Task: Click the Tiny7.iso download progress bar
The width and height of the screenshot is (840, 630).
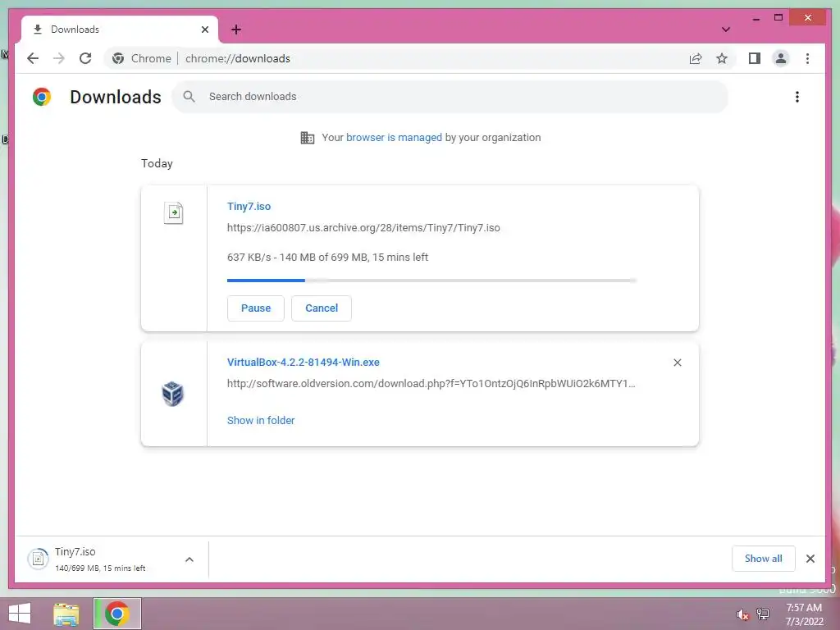Action: tap(431, 281)
